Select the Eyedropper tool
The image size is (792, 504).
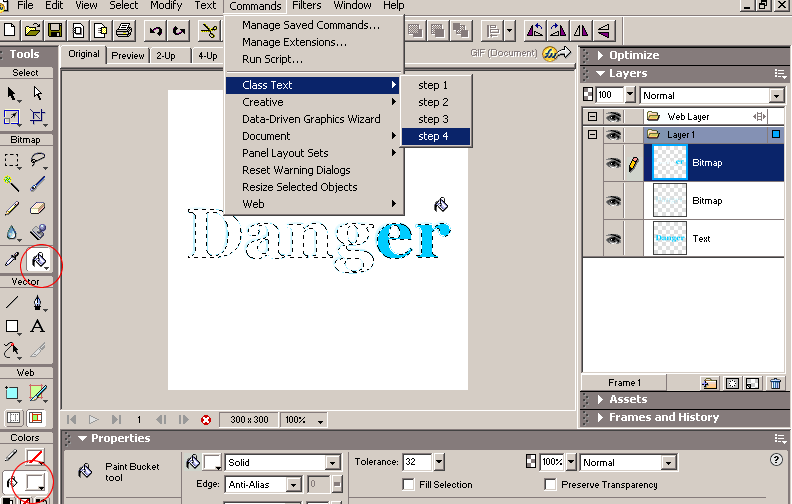click(x=12, y=260)
